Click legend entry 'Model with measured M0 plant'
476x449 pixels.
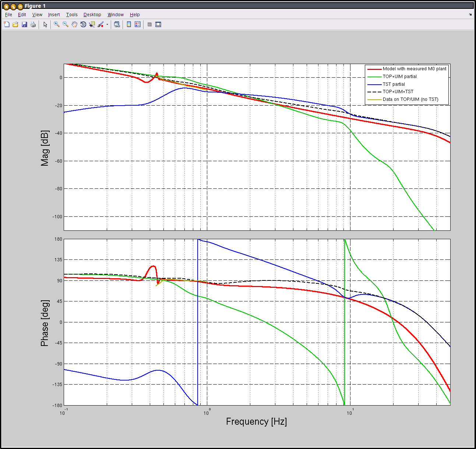click(x=415, y=69)
